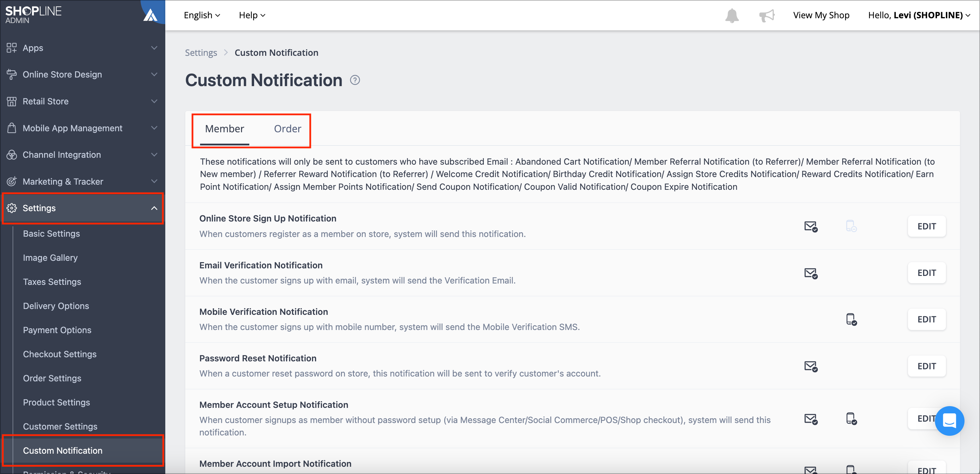Open Checkout Settings in sidebar
The width and height of the screenshot is (980, 474).
coord(60,354)
